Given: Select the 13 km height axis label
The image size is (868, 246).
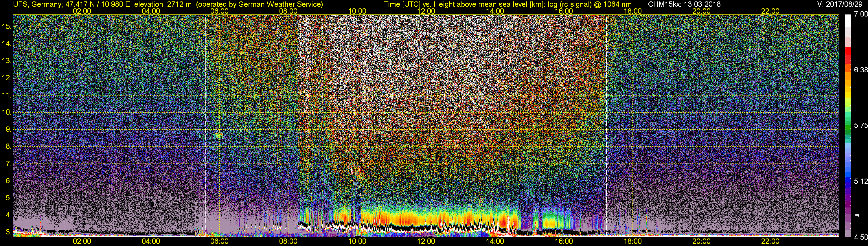Looking at the screenshot, I should 6,61.
